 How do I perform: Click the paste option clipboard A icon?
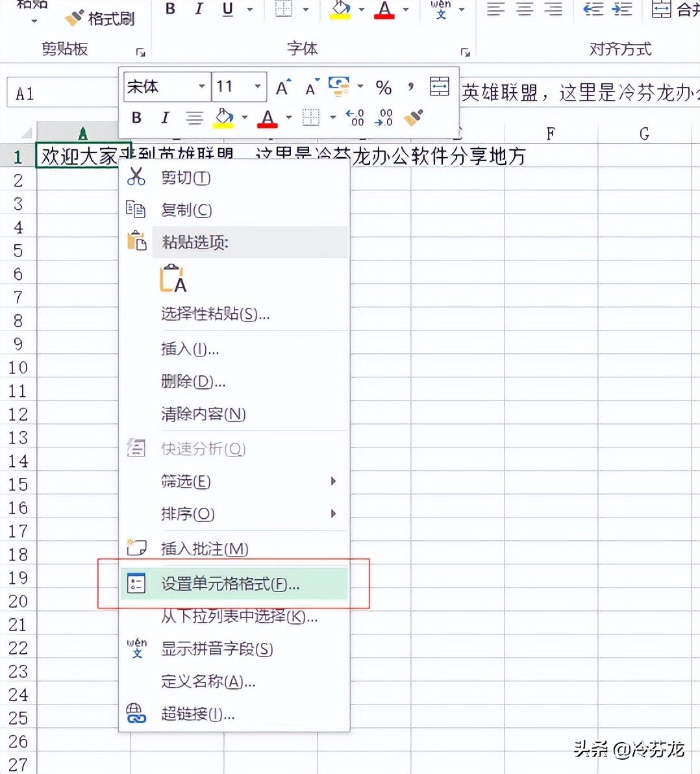pos(173,278)
